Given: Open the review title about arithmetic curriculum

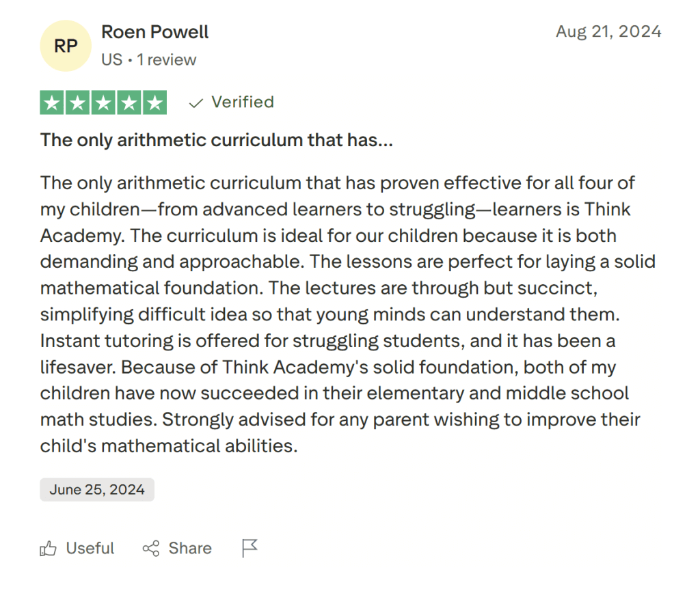Looking at the screenshot, I should tap(216, 140).
